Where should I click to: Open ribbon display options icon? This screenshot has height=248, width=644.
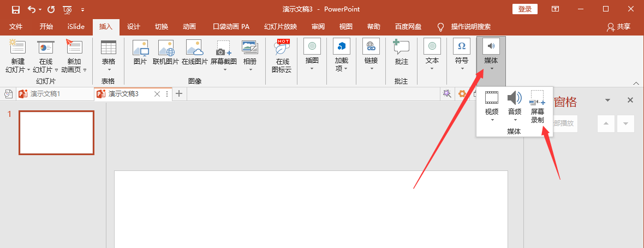tap(555, 9)
